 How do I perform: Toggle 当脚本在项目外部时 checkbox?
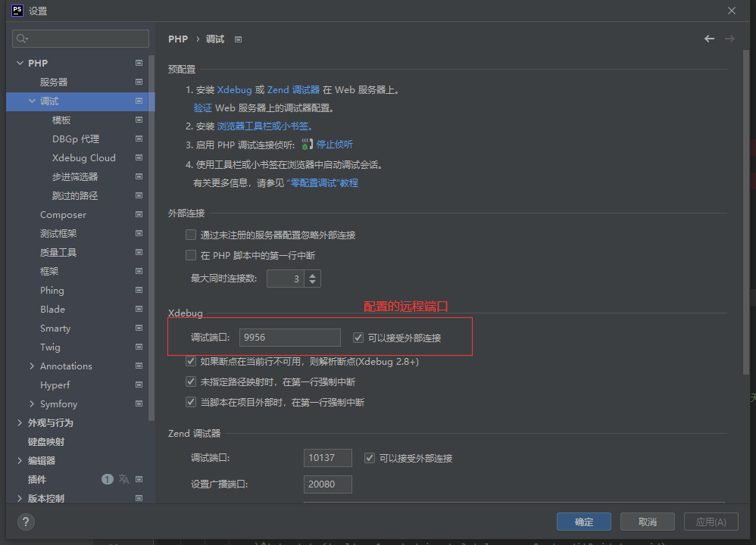(191, 402)
